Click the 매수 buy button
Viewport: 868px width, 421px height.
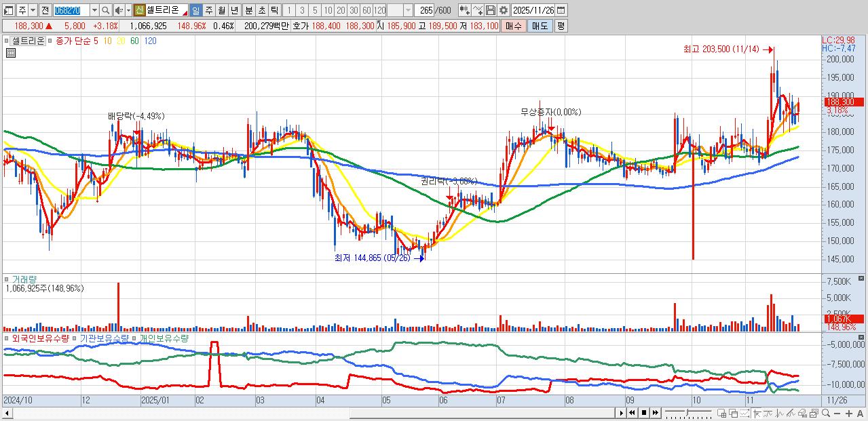[x=514, y=26]
